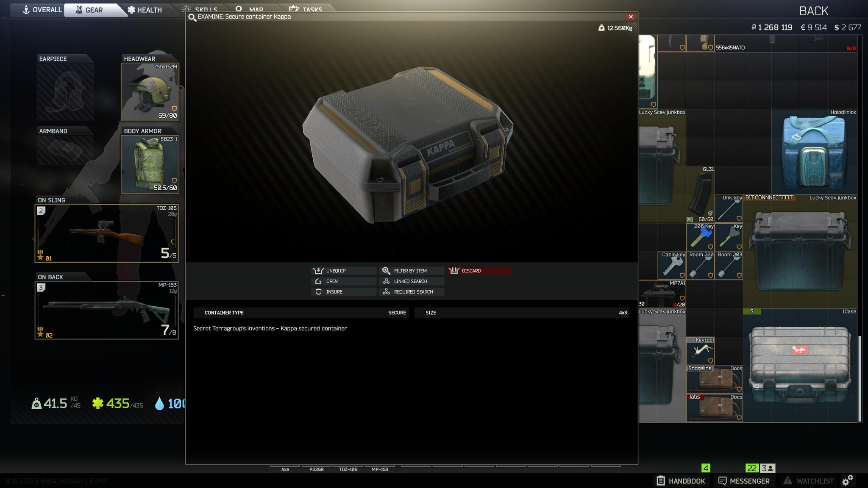868x488 pixels.
Task: Select the Room 220 key
Action: (x=700, y=266)
